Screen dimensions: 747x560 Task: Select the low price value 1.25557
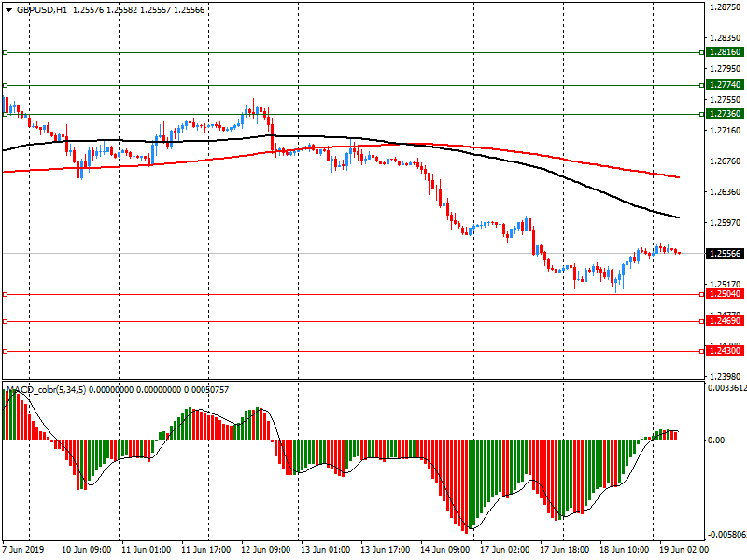coord(155,10)
